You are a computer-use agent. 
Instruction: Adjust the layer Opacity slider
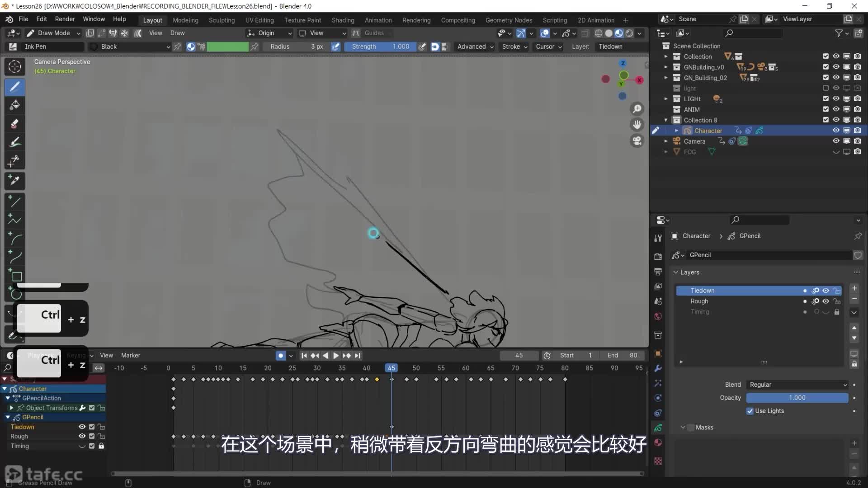coord(797,398)
